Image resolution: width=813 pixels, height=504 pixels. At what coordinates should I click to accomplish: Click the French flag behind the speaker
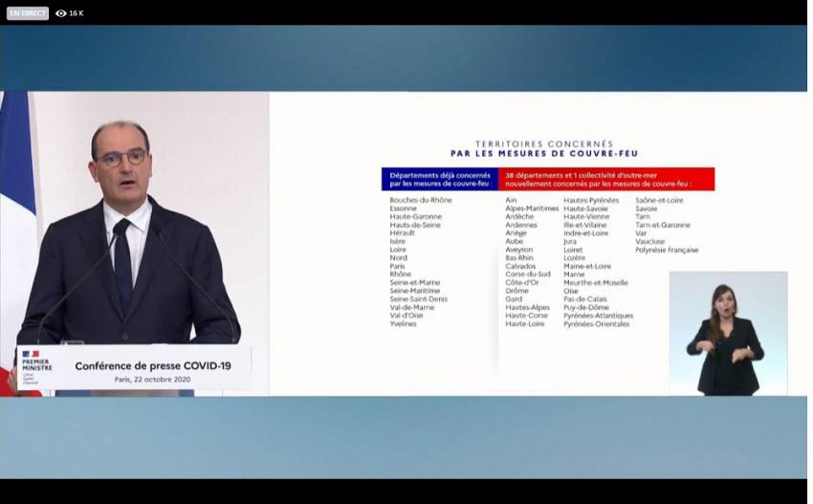pos(15,191)
